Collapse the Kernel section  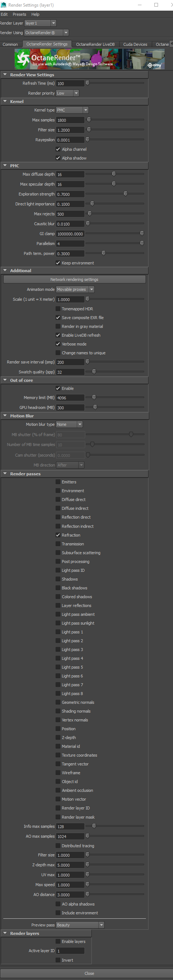click(5, 102)
